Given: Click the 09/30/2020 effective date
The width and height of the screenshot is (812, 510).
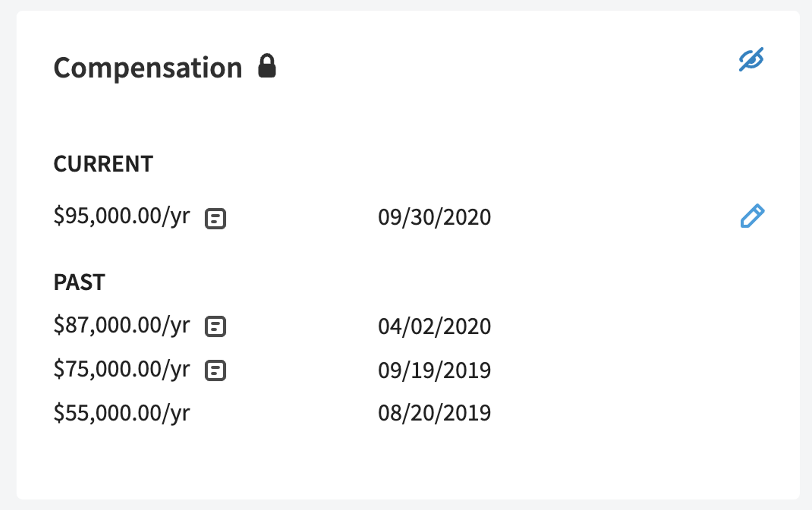Looking at the screenshot, I should click(434, 217).
